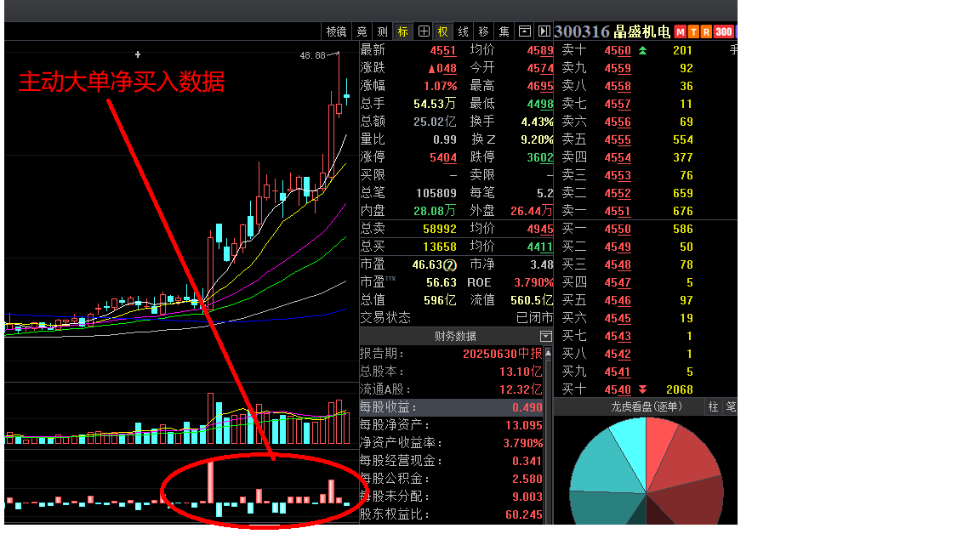Click the 卖一 price 4551
The image size is (980, 551).
tap(618, 211)
